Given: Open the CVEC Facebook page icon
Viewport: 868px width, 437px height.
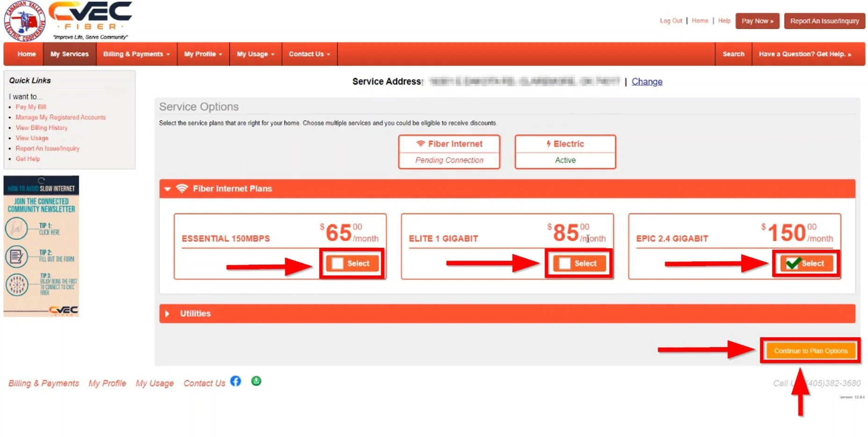Looking at the screenshot, I should click(235, 382).
